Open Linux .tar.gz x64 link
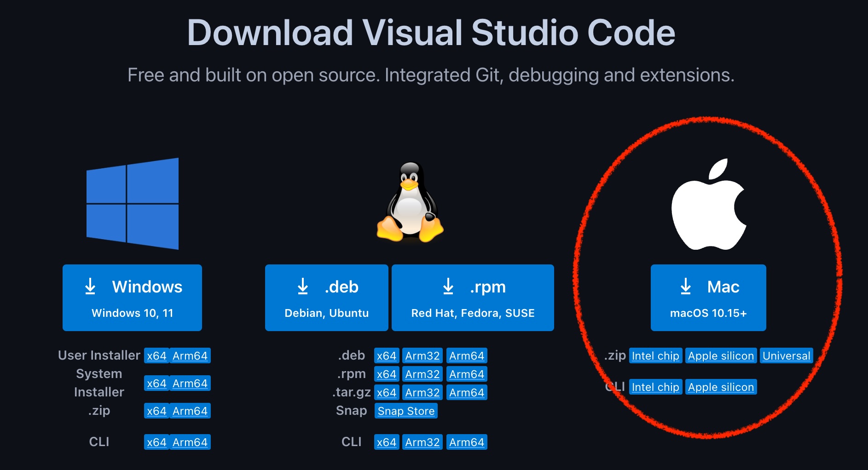Viewport: 868px width, 470px height. tap(387, 392)
